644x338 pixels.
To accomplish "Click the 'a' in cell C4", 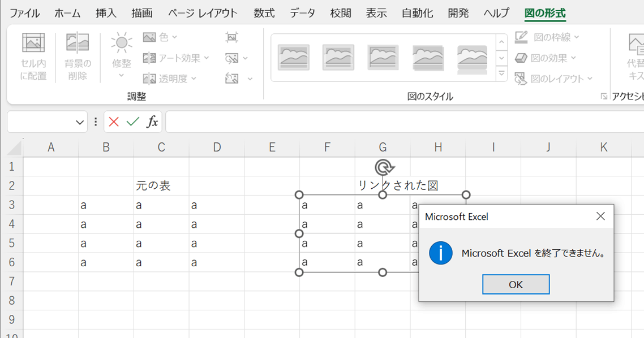I will tap(139, 224).
